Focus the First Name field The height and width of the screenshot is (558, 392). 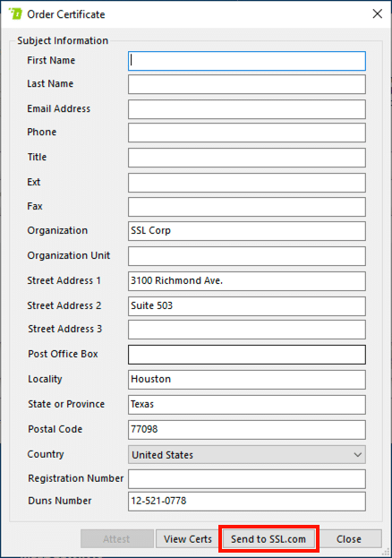(246, 61)
